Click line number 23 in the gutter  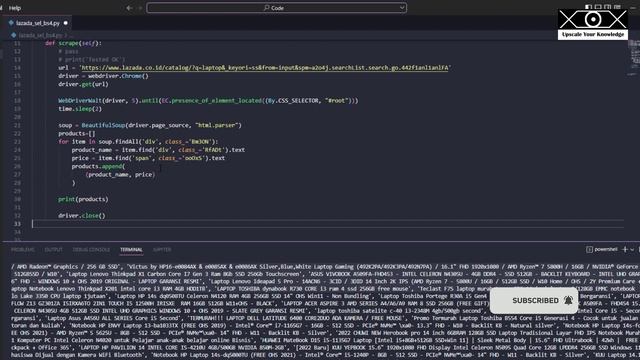17,142
